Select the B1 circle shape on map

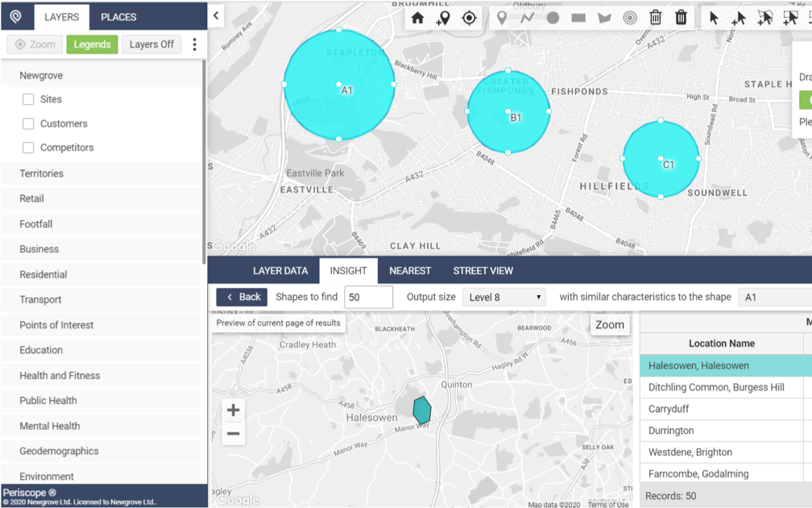click(508, 111)
